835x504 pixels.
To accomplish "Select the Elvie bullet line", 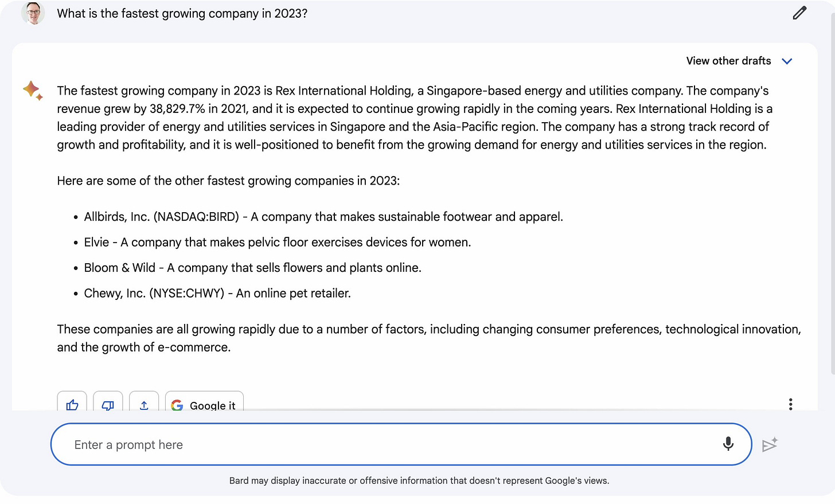I will point(278,242).
